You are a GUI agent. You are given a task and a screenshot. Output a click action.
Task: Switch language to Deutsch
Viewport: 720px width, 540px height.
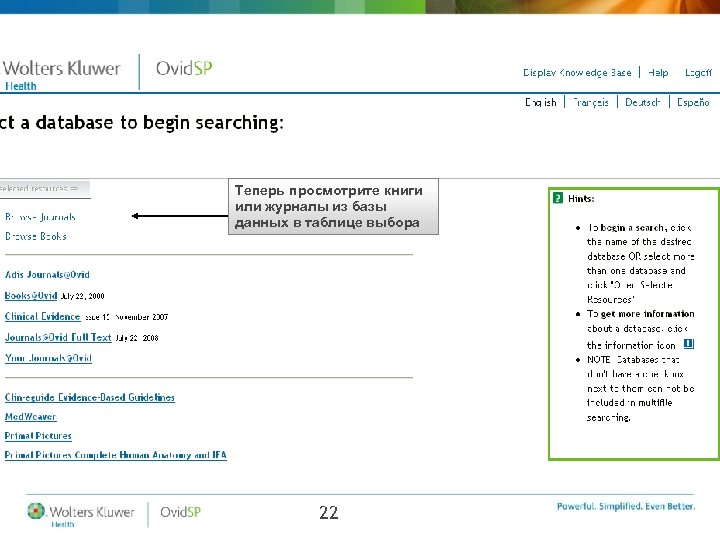click(642, 102)
